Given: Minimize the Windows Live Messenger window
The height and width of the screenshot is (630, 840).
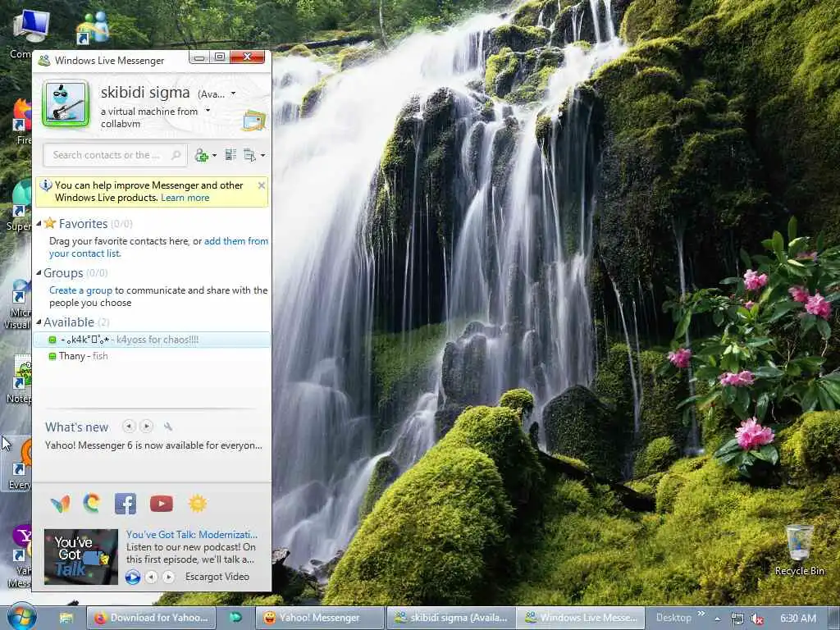Looking at the screenshot, I should 199,57.
